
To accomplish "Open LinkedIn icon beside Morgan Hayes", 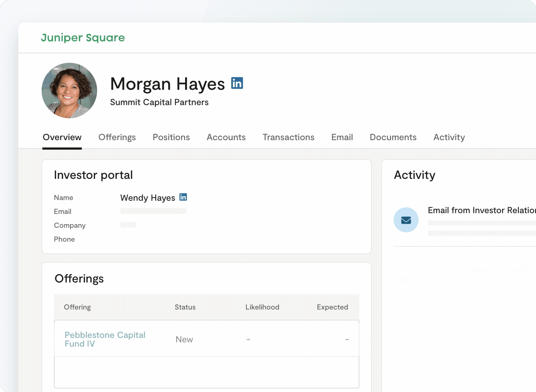I will tap(237, 83).
